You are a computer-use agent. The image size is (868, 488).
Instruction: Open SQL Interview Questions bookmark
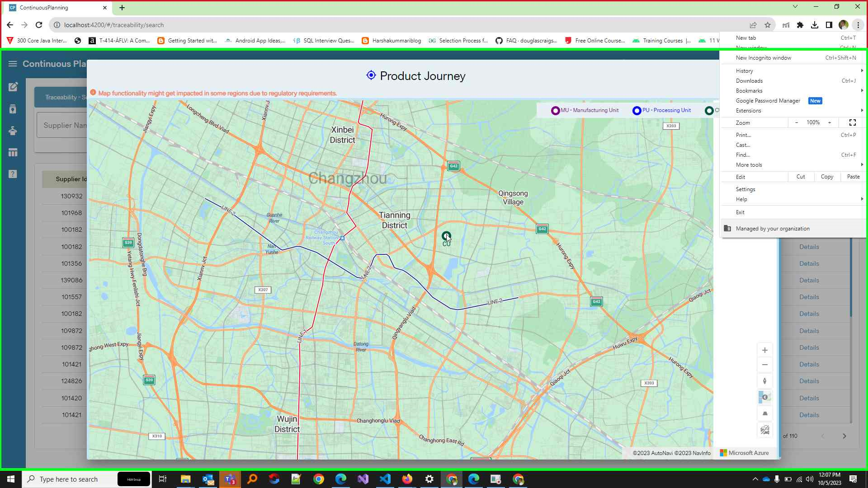(324, 41)
